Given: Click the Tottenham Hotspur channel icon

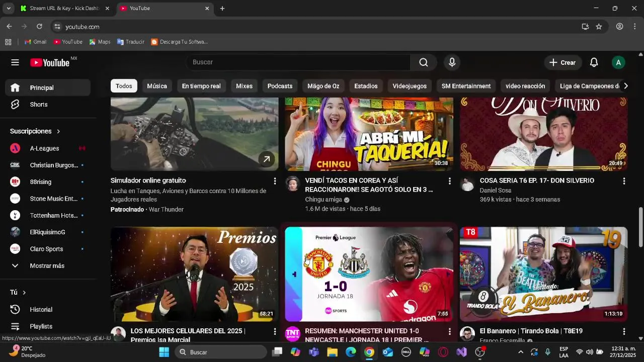Looking at the screenshot, I should tap(15, 215).
